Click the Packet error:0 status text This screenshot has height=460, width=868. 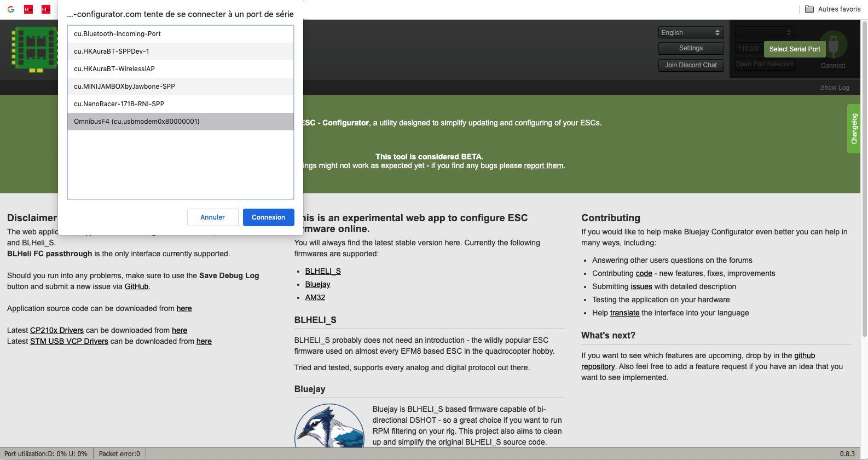click(x=119, y=454)
